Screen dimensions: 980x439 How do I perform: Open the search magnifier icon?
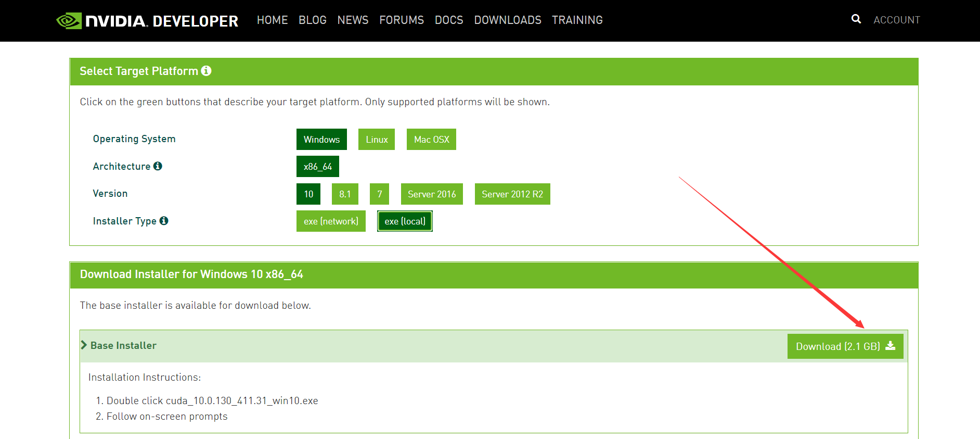point(856,19)
